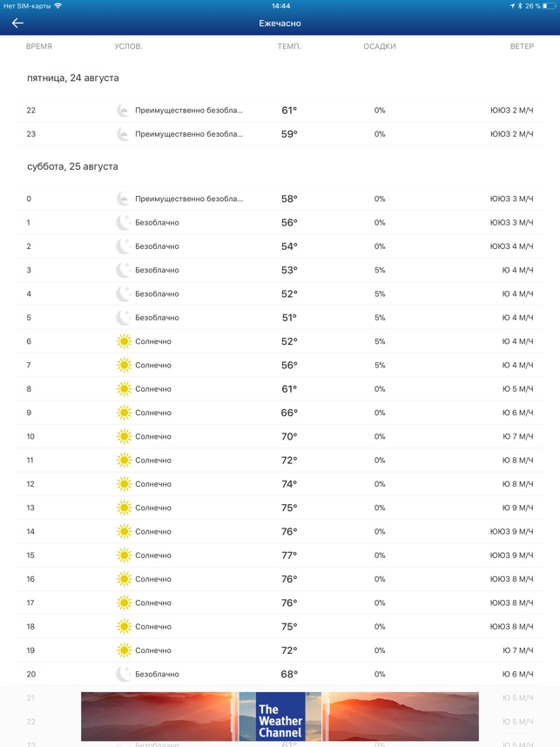Tap the moon icon for hour 22 Friday
This screenshot has width=560, height=747.
coord(124,110)
